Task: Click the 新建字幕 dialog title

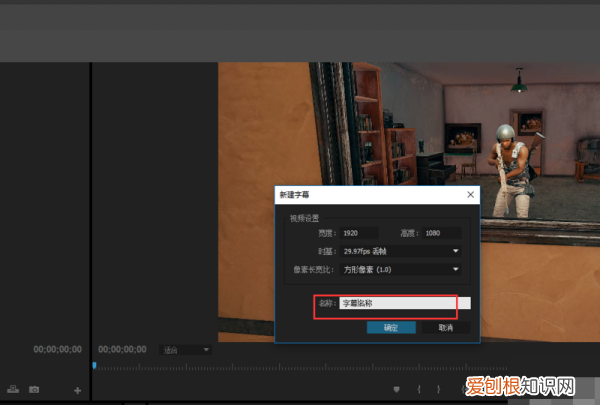Action: tap(294, 195)
